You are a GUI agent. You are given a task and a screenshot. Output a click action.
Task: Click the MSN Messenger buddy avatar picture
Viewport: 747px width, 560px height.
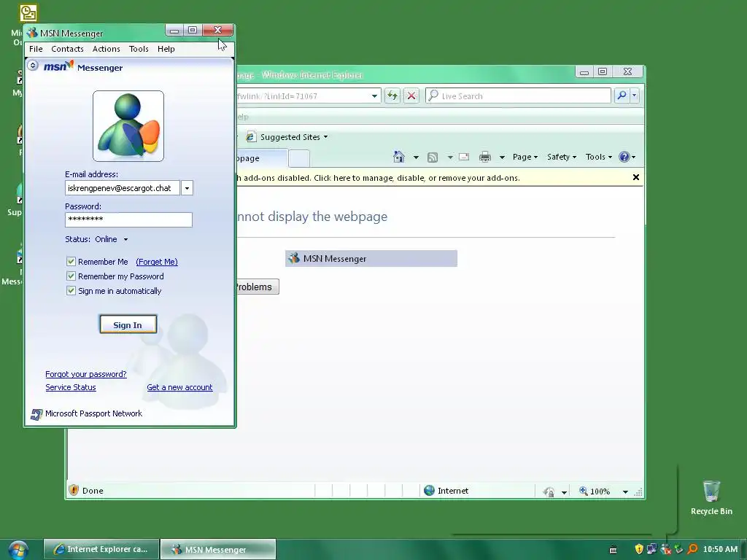pyautogui.click(x=128, y=126)
